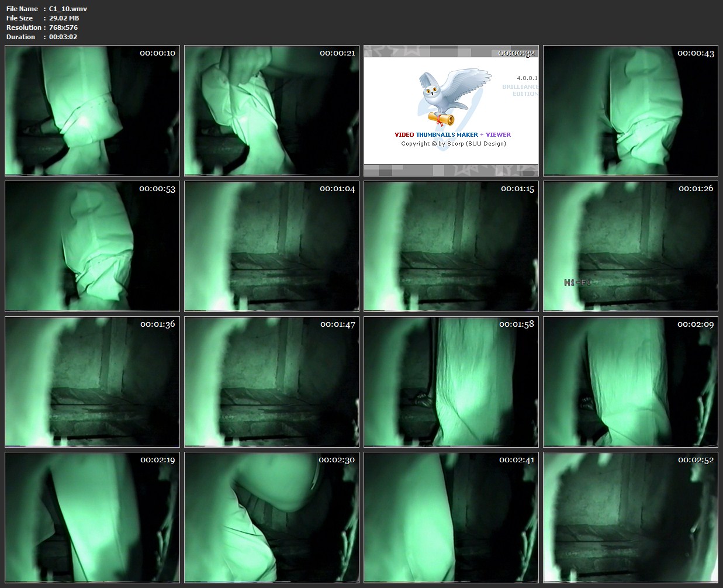Select the frame stamped 00:01:04
This screenshot has width=723, height=588.
272,246
